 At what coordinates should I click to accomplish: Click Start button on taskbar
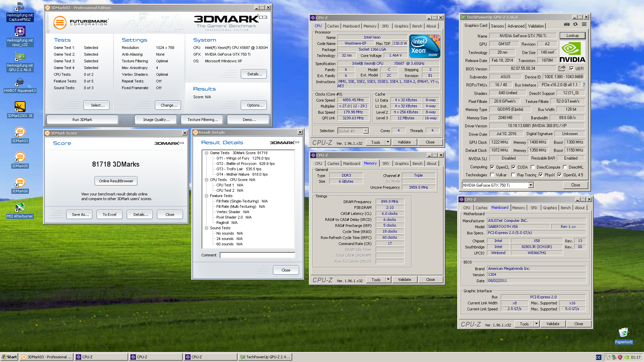9,357
